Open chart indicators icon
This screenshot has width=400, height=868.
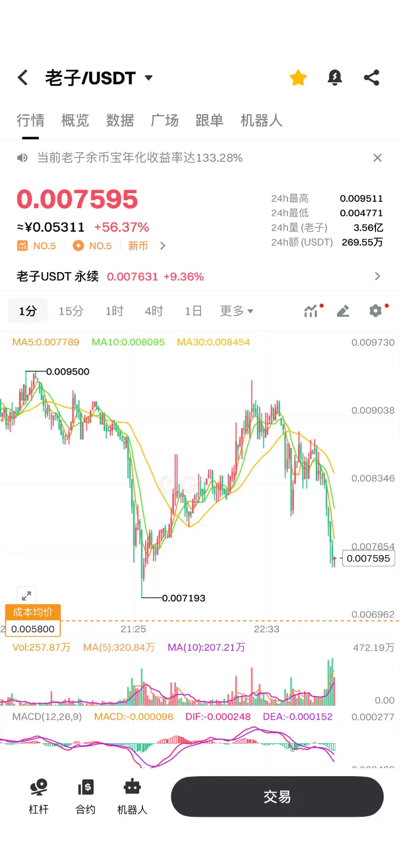311,311
